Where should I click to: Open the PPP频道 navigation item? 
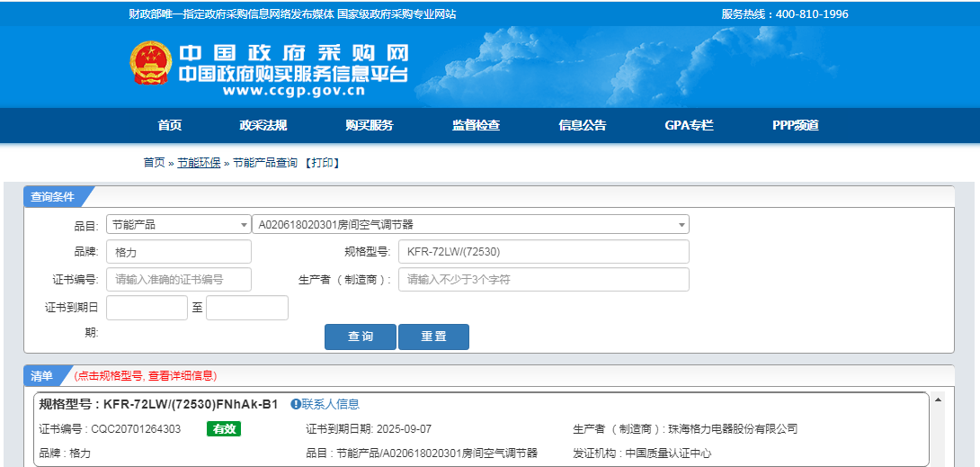pyautogui.click(x=796, y=125)
